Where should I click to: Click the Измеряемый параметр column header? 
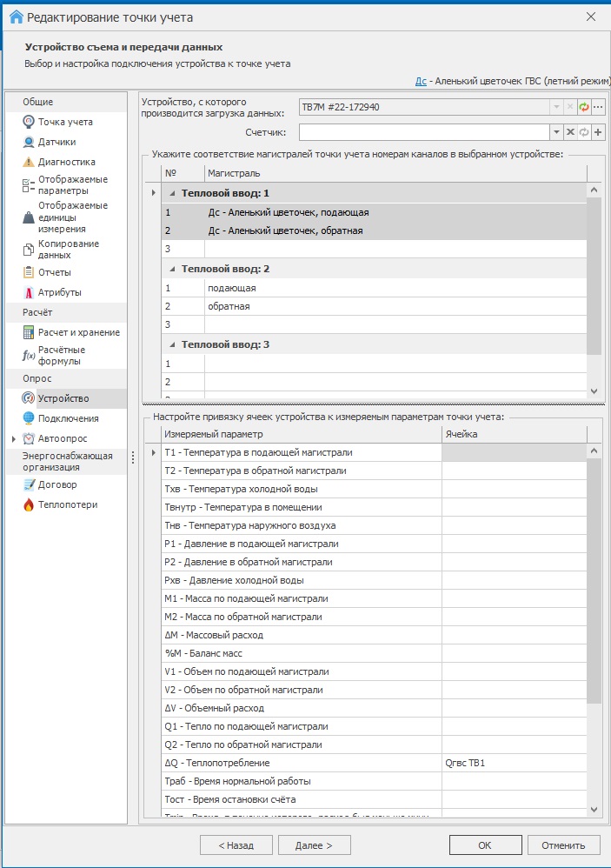(302, 434)
